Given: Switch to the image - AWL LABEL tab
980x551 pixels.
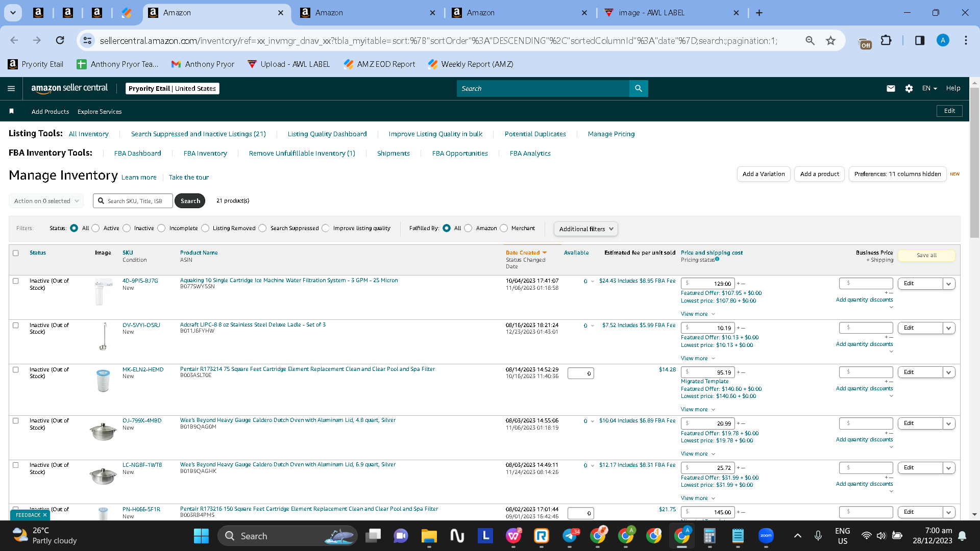Looking at the screenshot, I should point(671,13).
